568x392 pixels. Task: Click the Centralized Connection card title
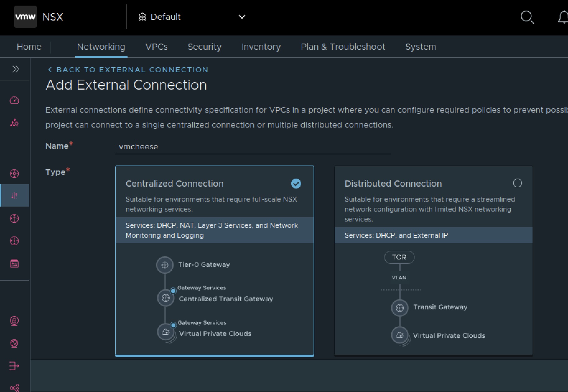point(175,184)
